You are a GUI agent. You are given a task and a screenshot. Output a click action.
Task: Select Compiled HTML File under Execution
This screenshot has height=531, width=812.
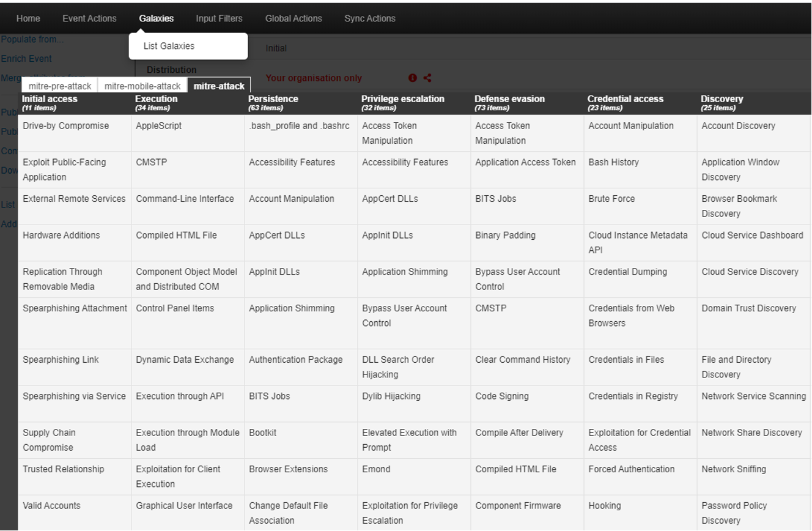tap(188, 243)
